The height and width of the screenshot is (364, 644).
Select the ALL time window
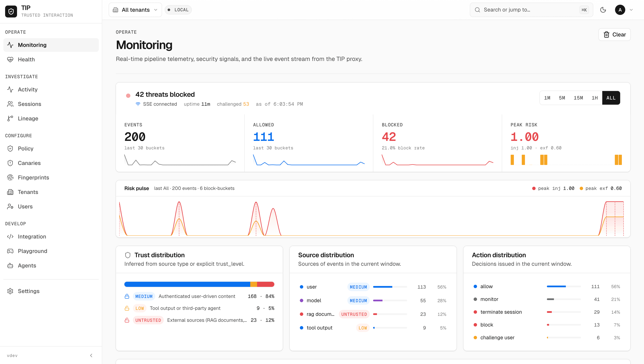pos(611,98)
